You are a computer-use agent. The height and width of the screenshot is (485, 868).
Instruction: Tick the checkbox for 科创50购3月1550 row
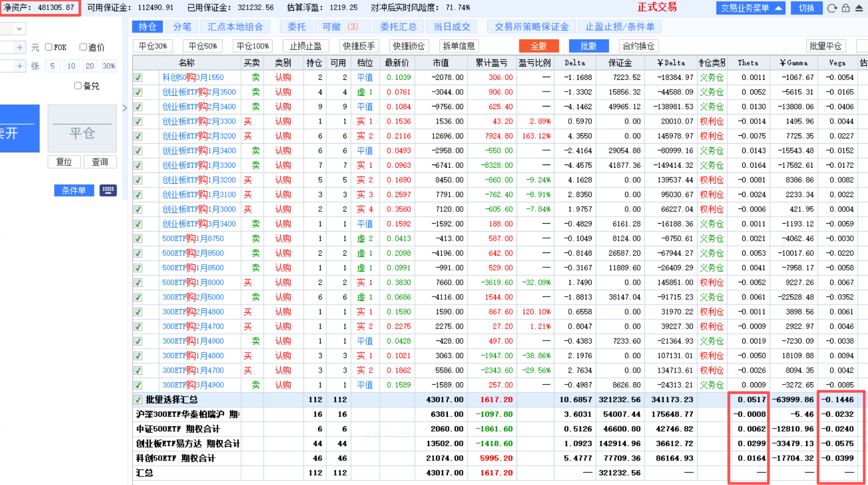pyautogui.click(x=138, y=78)
